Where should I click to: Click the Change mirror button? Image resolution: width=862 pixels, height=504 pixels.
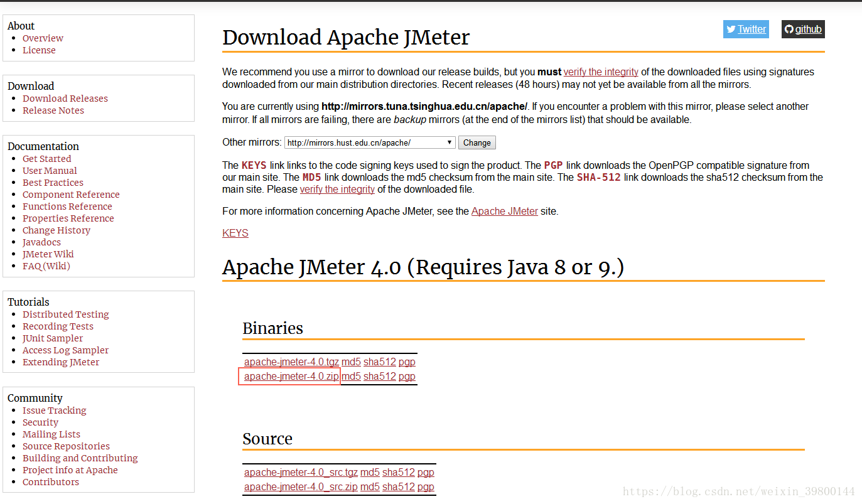[477, 142]
